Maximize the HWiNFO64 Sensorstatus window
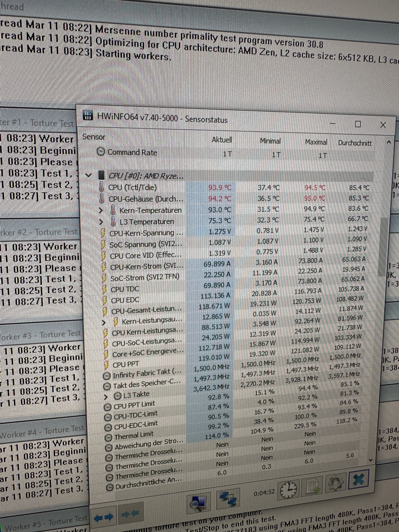 [358, 124]
